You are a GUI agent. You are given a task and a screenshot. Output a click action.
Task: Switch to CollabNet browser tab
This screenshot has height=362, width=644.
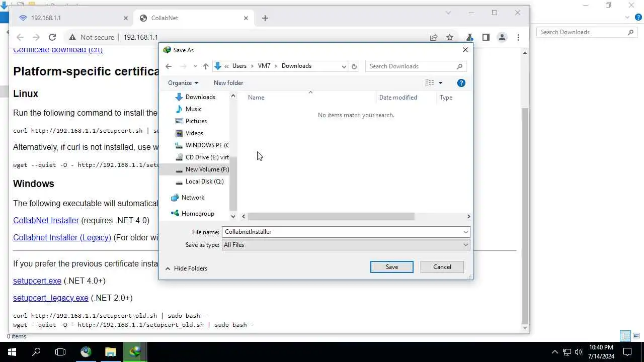click(193, 18)
